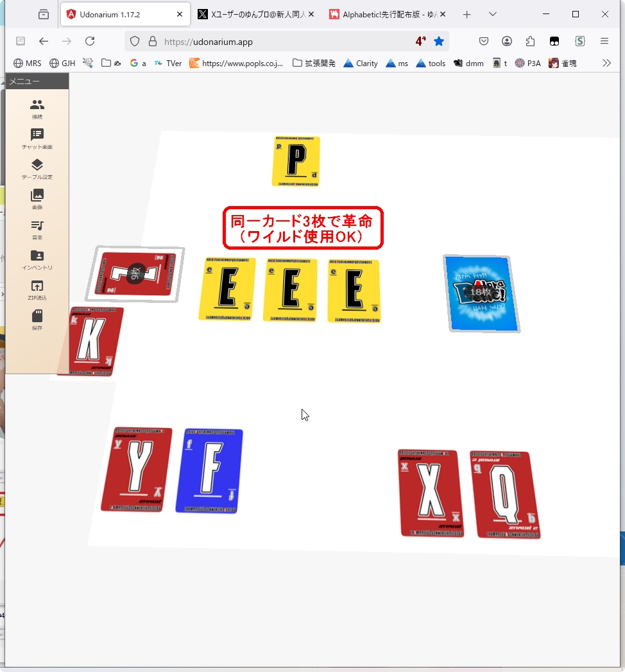
Task: Close the Xユーザーのゆんプロ tab
Action: pyautogui.click(x=311, y=14)
